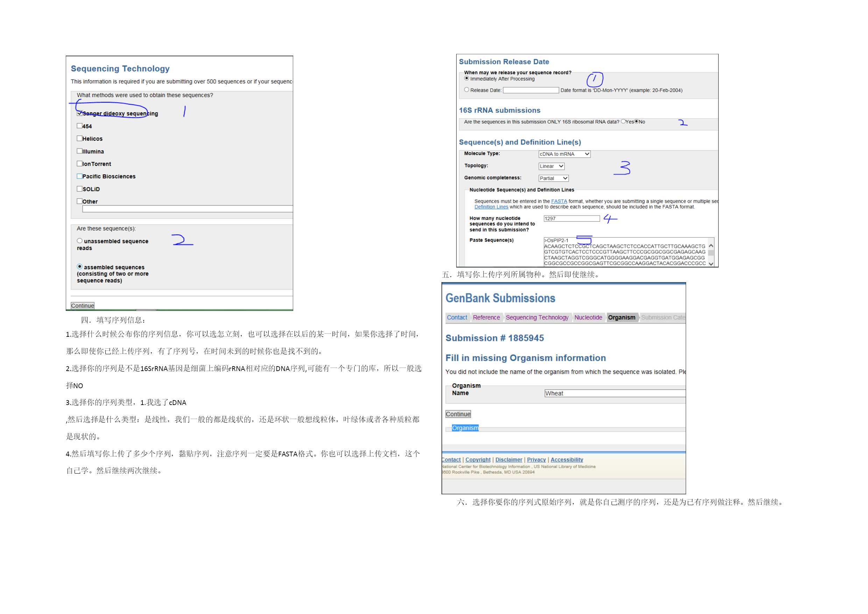Select the Release Date radio button

[x=467, y=90]
